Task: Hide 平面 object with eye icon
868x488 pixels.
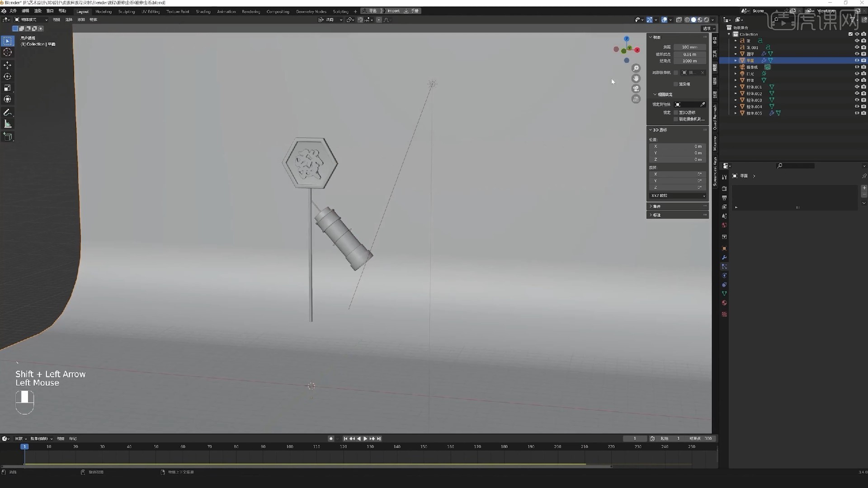Action: coord(856,61)
